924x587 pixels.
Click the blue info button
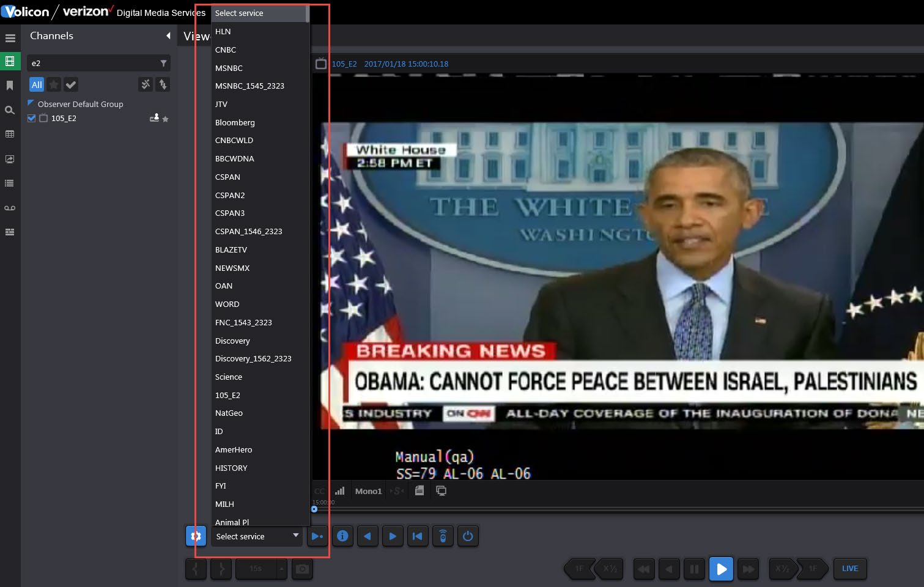pos(342,536)
